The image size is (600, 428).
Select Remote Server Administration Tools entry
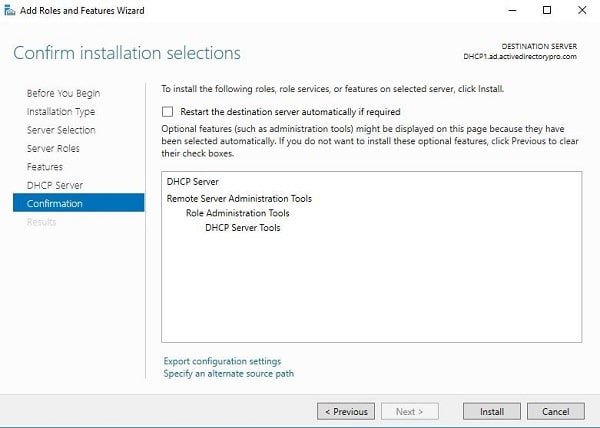[239, 199]
